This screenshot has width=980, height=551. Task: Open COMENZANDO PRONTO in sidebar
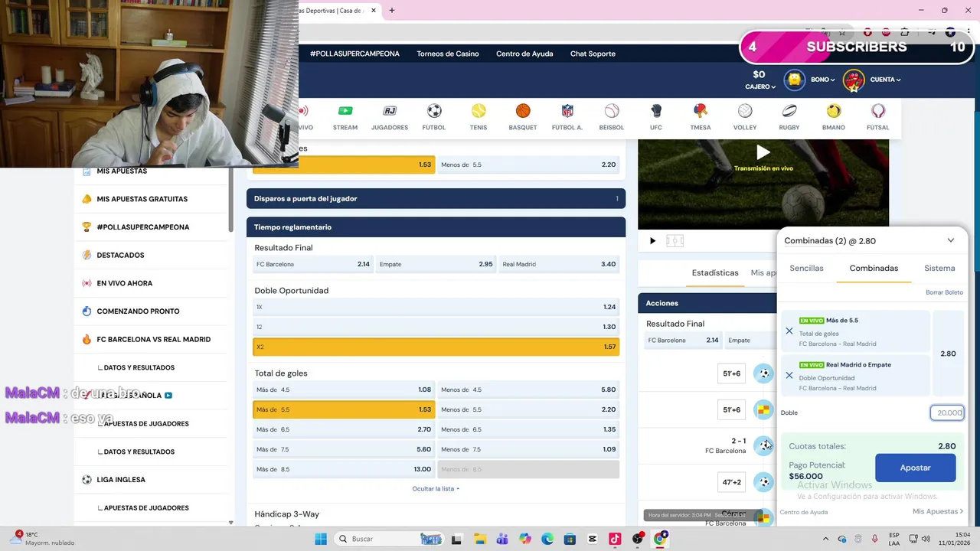[138, 311]
